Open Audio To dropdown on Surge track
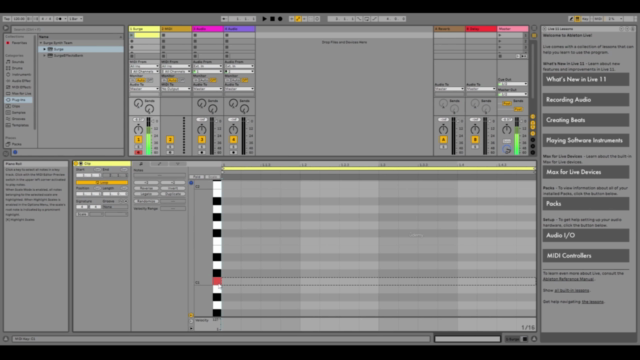 pos(144,89)
